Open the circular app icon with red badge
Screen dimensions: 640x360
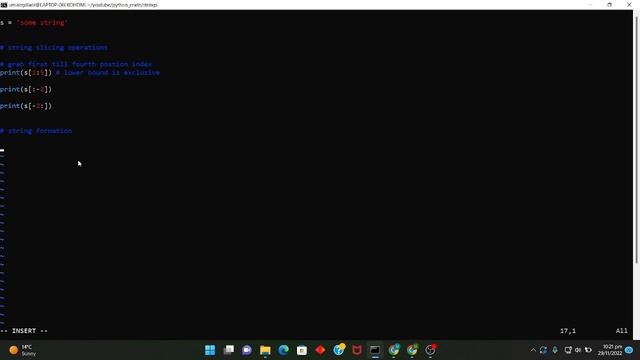coord(431,350)
